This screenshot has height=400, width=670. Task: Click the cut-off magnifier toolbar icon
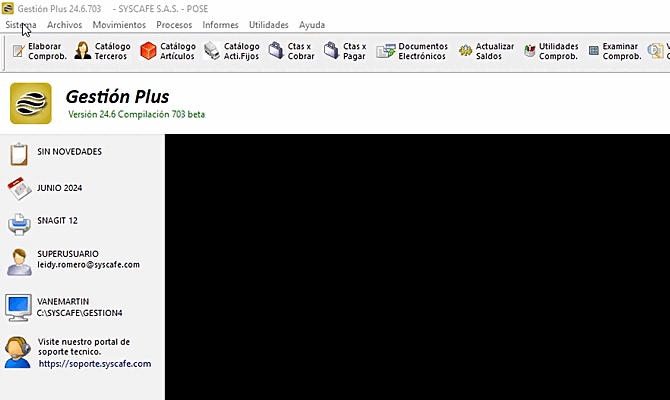655,51
